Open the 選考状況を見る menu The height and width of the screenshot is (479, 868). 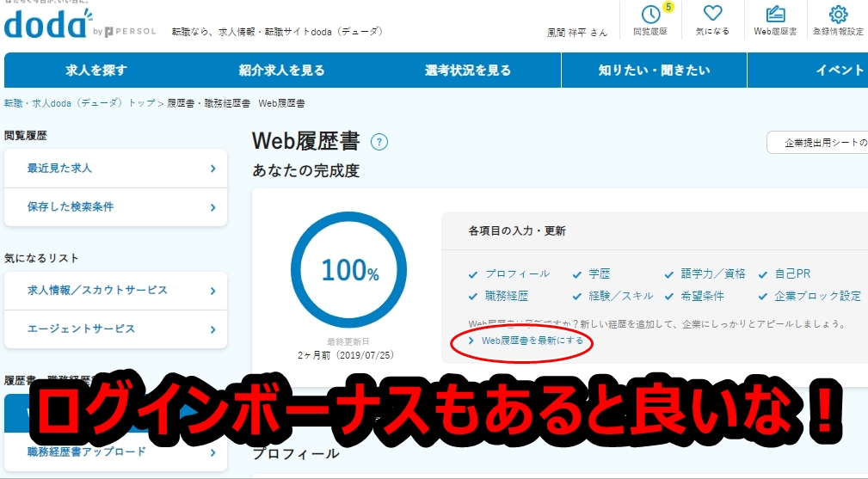point(468,71)
